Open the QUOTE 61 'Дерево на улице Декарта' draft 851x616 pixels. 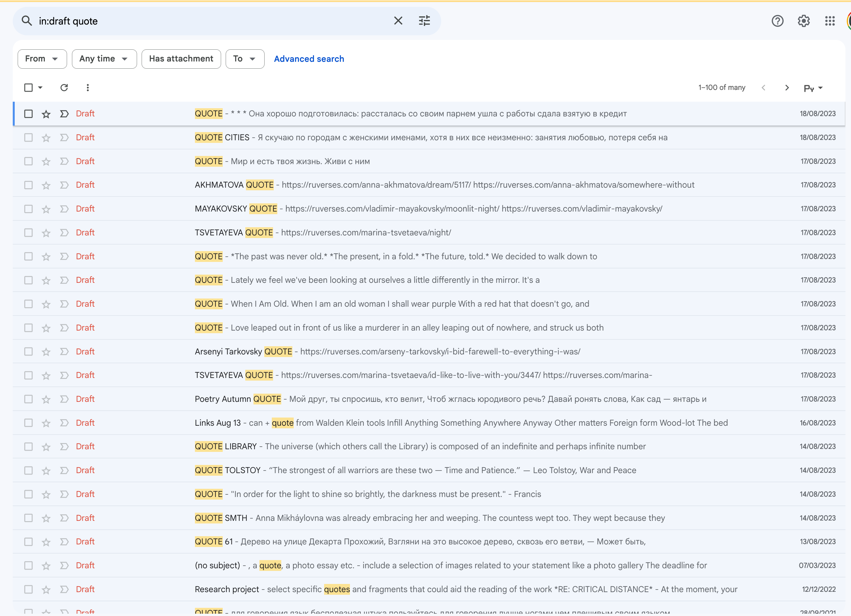coord(429,541)
